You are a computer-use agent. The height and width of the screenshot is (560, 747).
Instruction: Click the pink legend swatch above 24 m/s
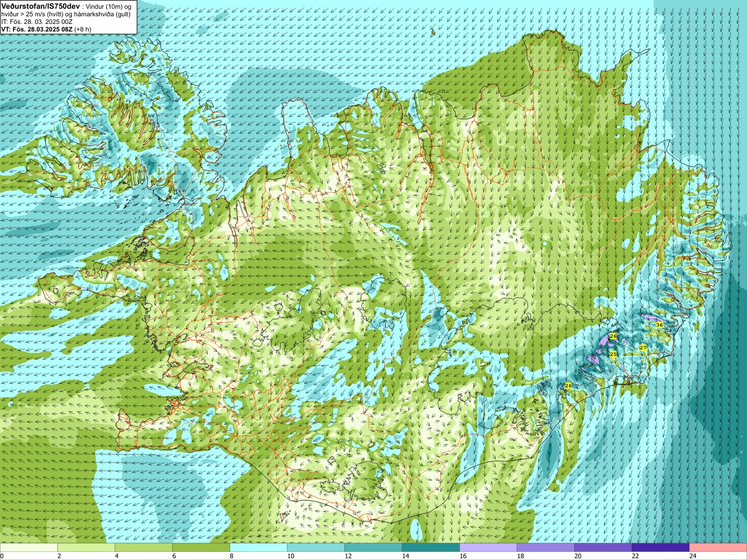click(x=718, y=548)
